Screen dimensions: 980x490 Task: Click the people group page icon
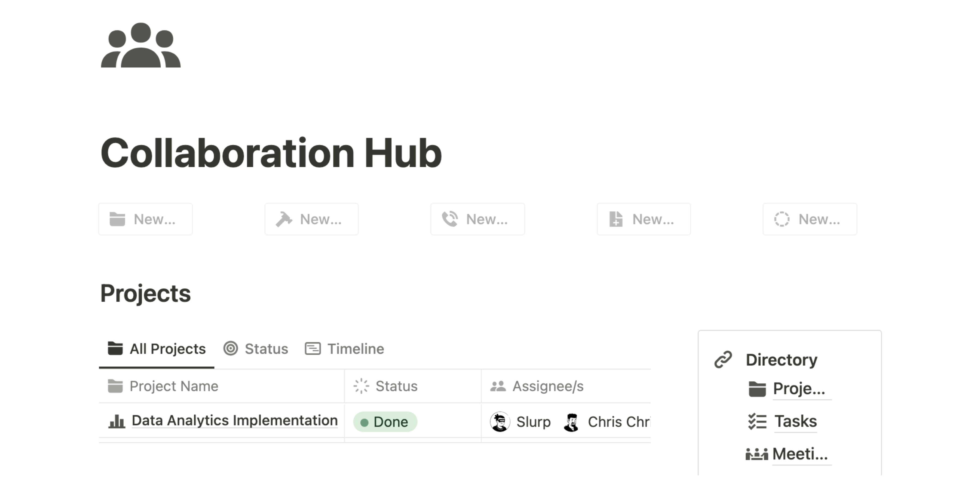(x=141, y=45)
